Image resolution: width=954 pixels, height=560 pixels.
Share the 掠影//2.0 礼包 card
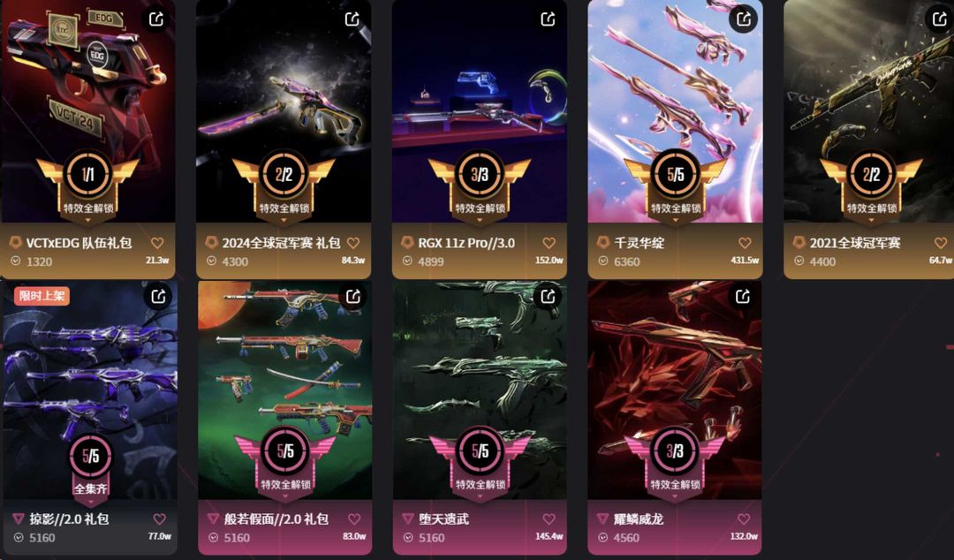pos(158,297)
